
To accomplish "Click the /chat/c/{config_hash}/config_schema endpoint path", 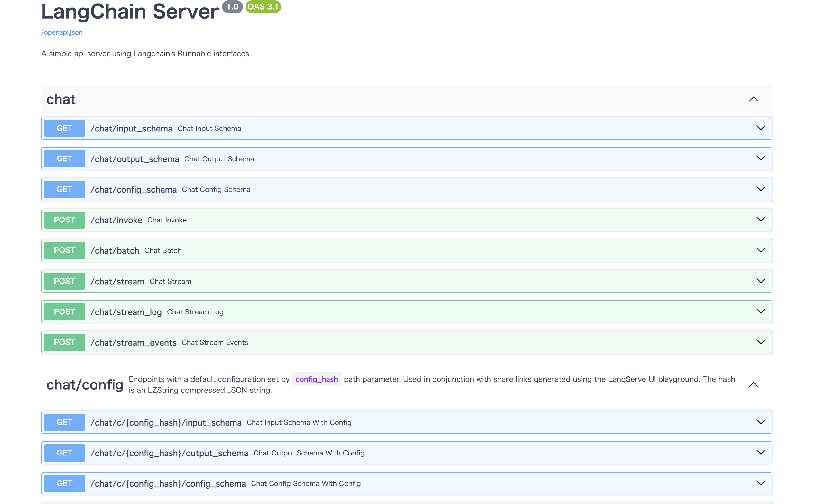I will click(168, 484).
